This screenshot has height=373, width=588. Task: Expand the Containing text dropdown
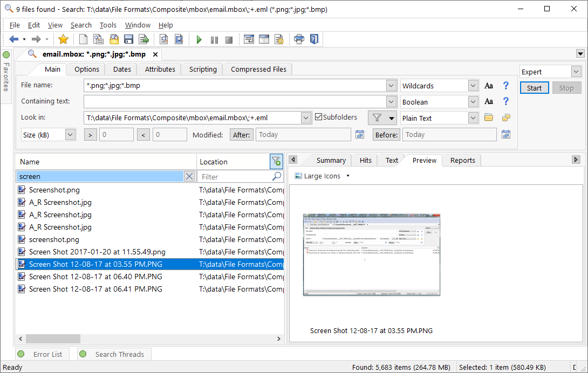pyautogui.click(x=391, y=101)
